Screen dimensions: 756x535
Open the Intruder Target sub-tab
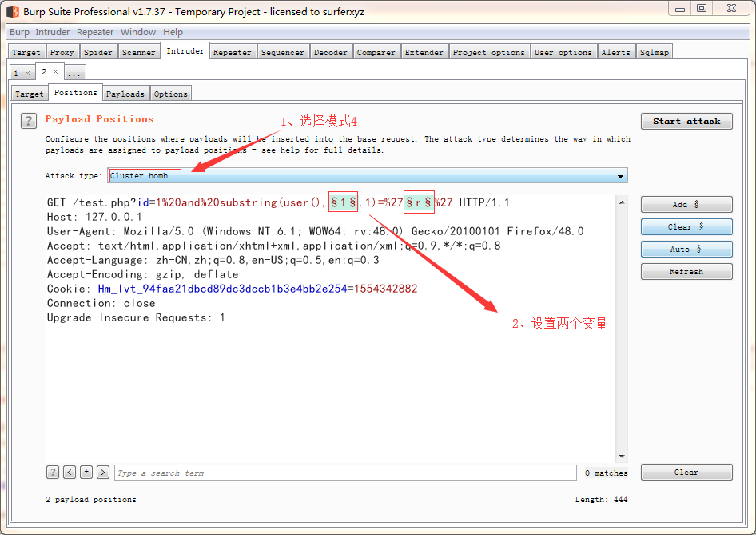(x=30, y=94)
